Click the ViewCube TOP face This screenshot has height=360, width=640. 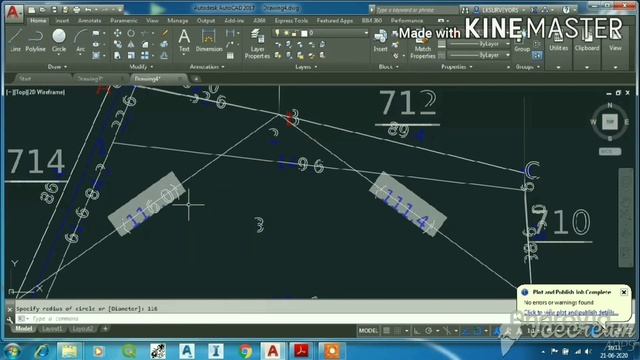[610, 122]
